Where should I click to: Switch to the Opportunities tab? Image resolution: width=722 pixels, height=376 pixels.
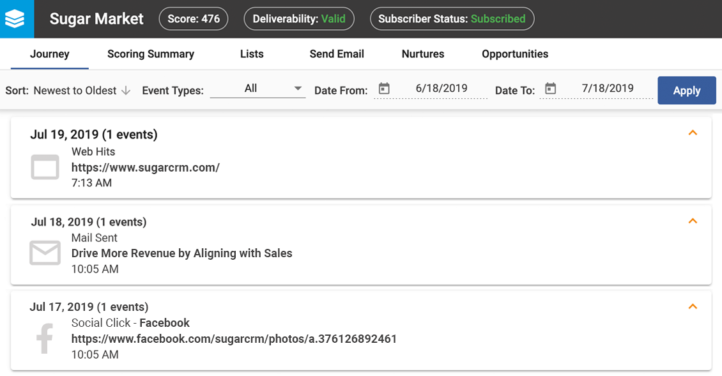[515, 54]
